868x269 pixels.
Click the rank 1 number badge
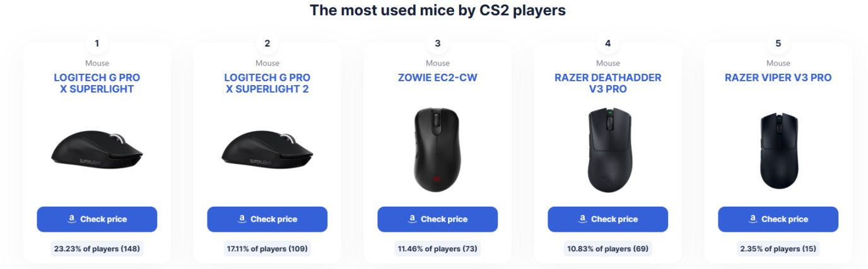(97, 43)
